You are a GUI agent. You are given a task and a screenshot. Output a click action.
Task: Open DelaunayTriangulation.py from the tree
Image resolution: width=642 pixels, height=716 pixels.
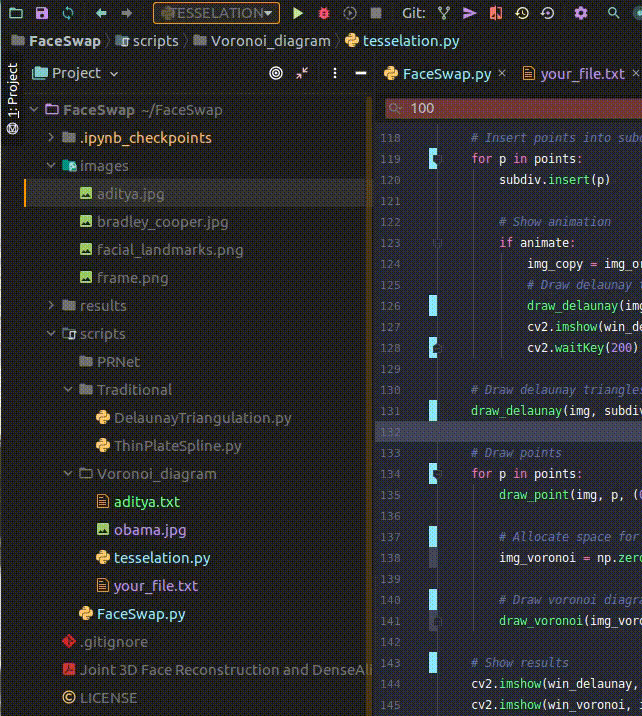(202, 418)
